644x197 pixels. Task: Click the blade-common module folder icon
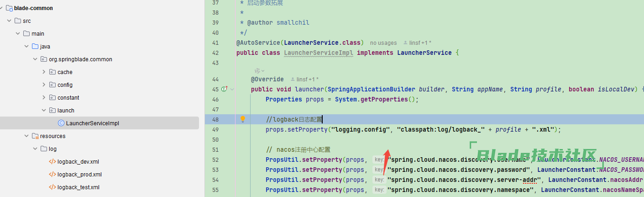[x=9, y=8]
